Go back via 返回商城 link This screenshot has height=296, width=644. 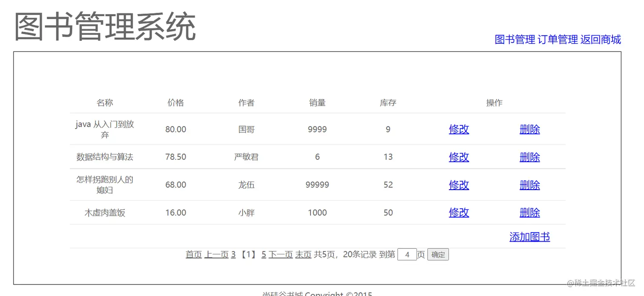coord(601,40)
